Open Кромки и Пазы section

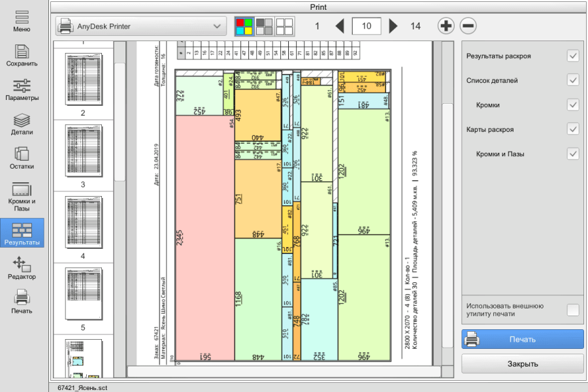tap(22, 197)
